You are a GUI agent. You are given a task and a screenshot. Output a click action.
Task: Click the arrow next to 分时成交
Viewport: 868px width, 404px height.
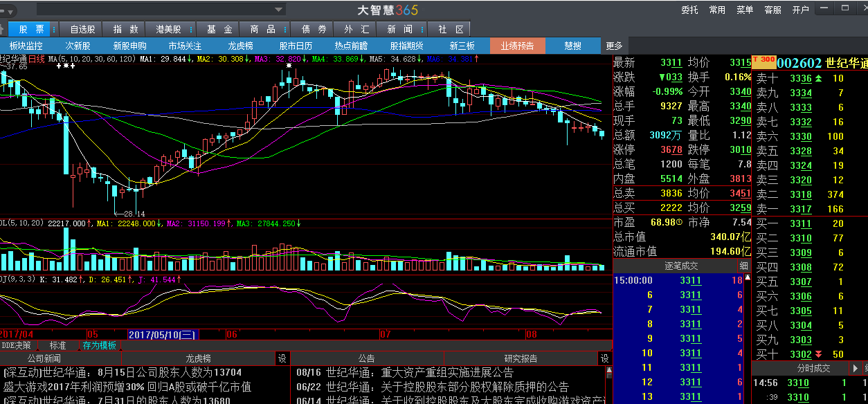[856, 368]
